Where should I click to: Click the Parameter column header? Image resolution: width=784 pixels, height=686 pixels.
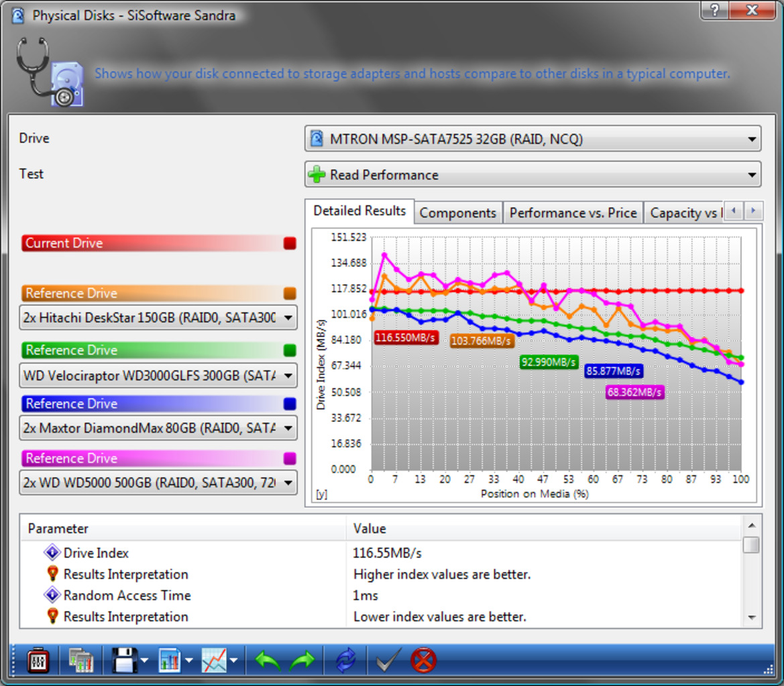pos(183,528)
